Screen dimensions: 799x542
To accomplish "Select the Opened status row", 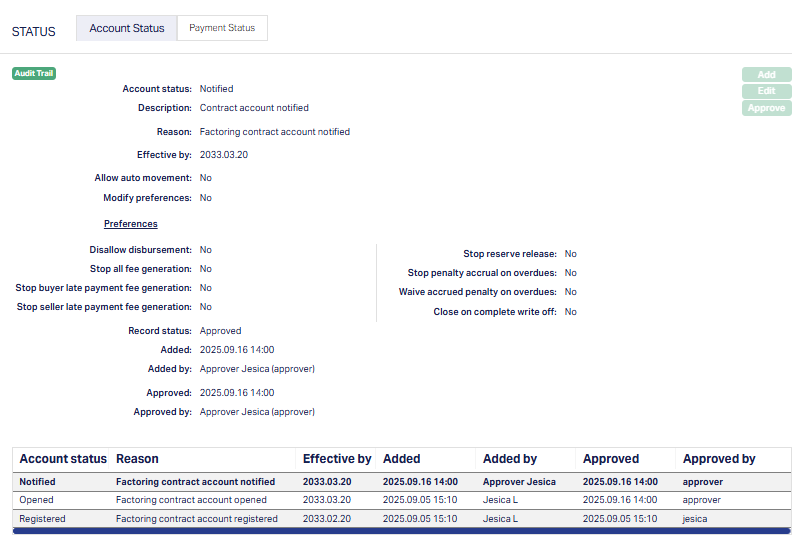I will click(37, 500).
